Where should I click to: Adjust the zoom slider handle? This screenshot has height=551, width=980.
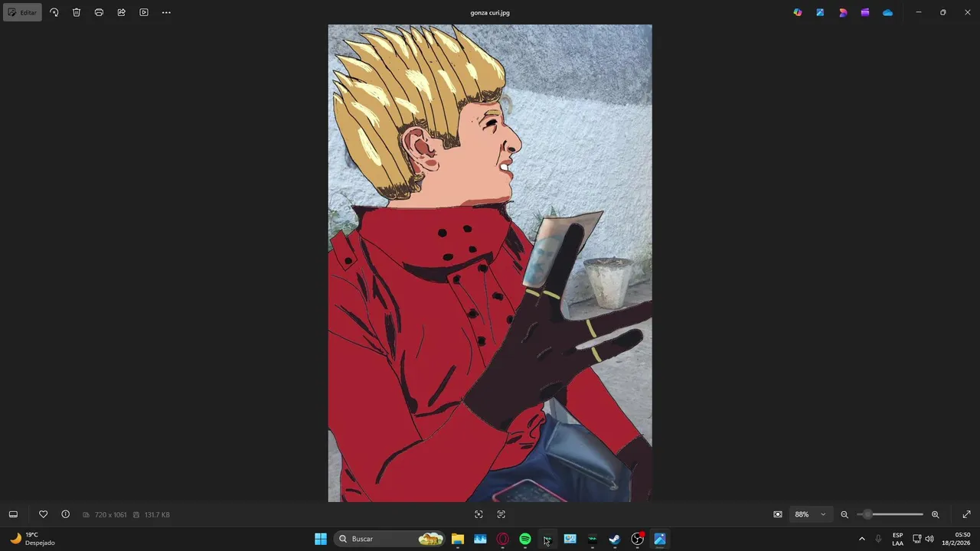(x=867, y=514)
